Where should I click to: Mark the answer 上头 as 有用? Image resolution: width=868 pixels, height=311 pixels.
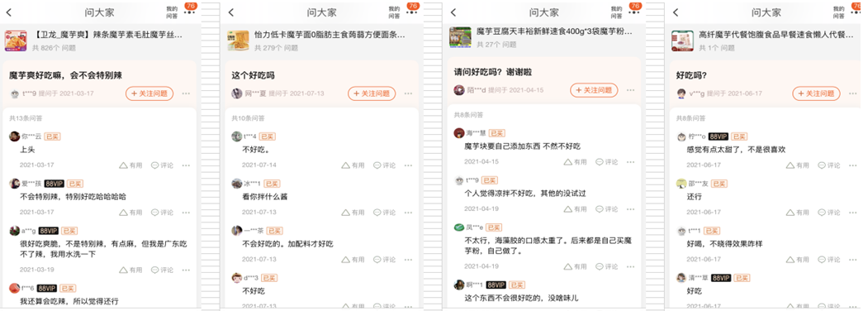pos(131,165)
